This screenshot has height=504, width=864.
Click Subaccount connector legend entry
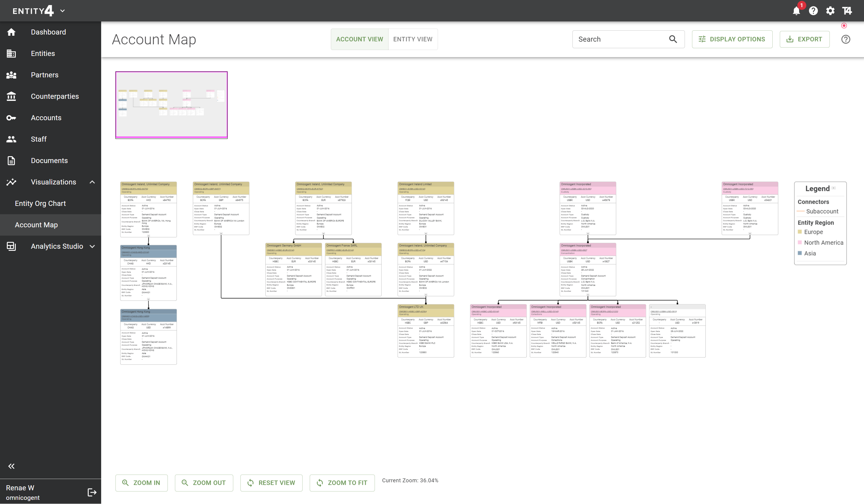(x=818, y=212)
